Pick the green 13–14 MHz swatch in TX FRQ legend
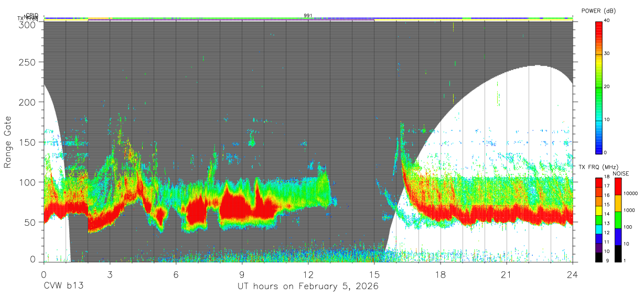Screen dimensions: 644x297 coord(599,219)
